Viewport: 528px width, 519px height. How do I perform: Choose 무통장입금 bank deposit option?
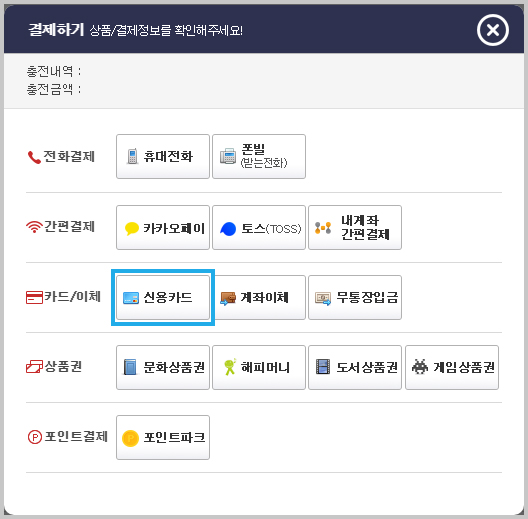(355, 297)
